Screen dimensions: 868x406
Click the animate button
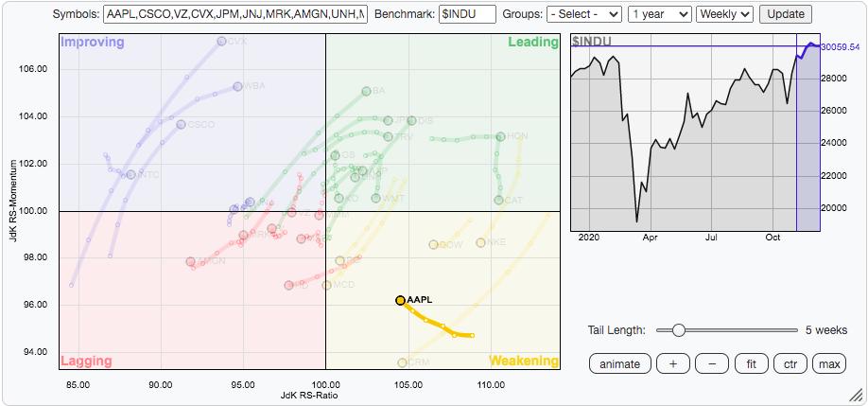click(620, 364)
